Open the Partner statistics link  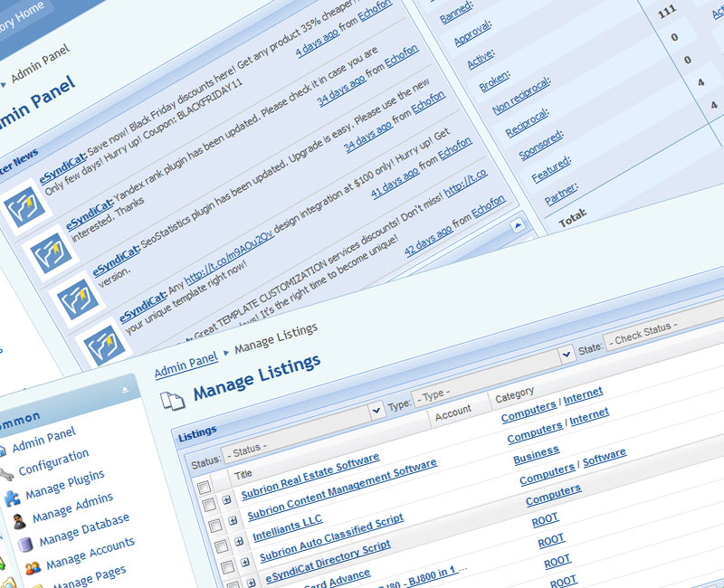click(x=560, y=194)
